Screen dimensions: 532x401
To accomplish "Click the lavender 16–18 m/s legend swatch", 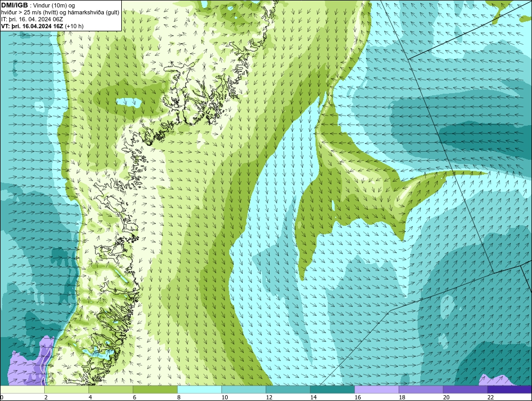I will pyautogui.click(x=377, y=389).
